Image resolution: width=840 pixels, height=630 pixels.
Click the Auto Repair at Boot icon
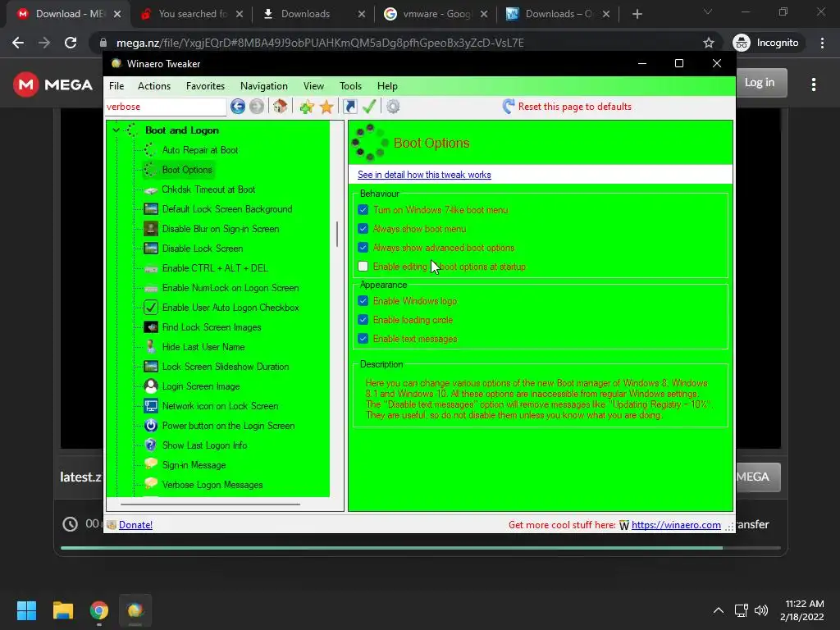tap(151, 150)
